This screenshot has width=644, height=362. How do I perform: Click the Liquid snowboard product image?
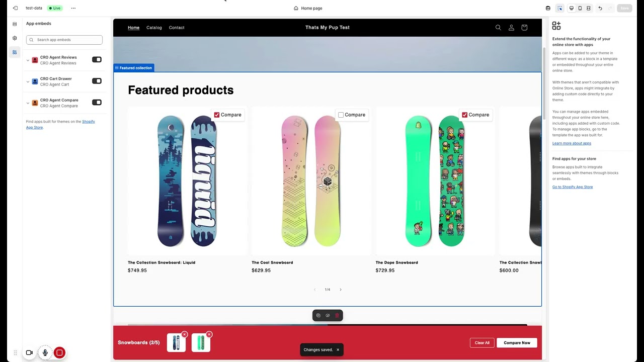point(187,181)
